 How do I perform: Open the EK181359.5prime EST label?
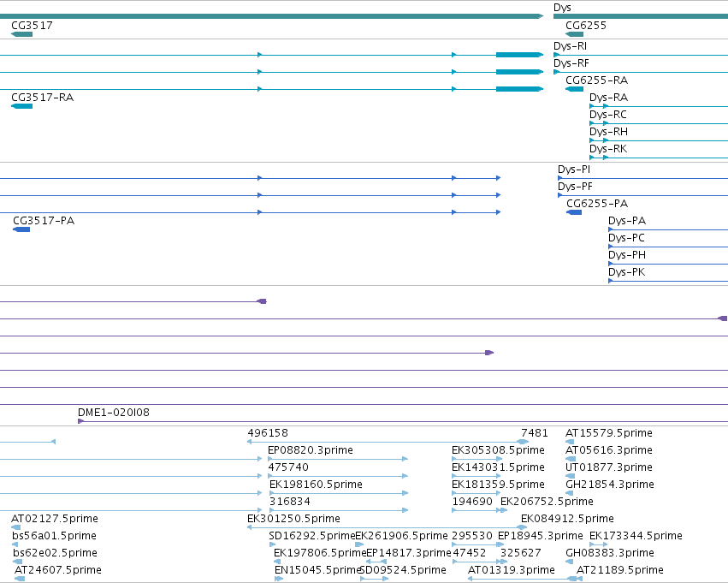click(x=498, y=485)
